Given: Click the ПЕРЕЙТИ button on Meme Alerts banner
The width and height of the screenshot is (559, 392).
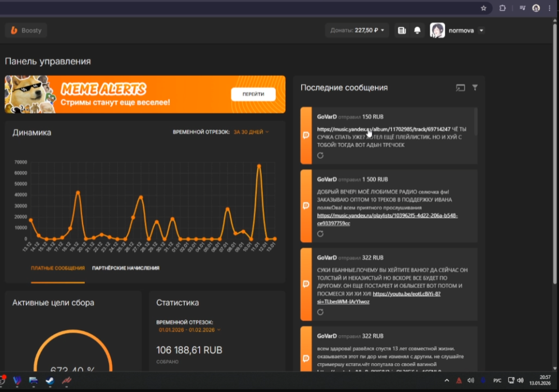Looking at the screenshot, I should (253, 94).
